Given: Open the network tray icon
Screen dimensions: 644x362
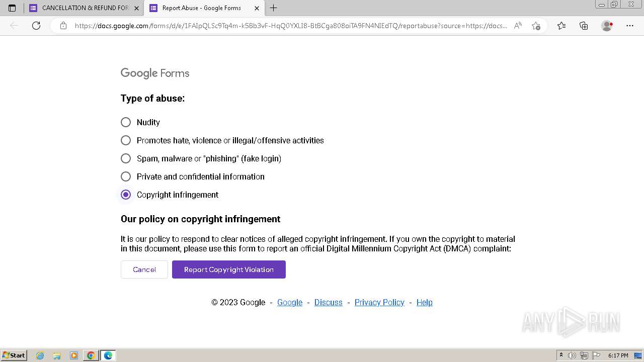Looking at the screenshot, I should pos(584,355).
